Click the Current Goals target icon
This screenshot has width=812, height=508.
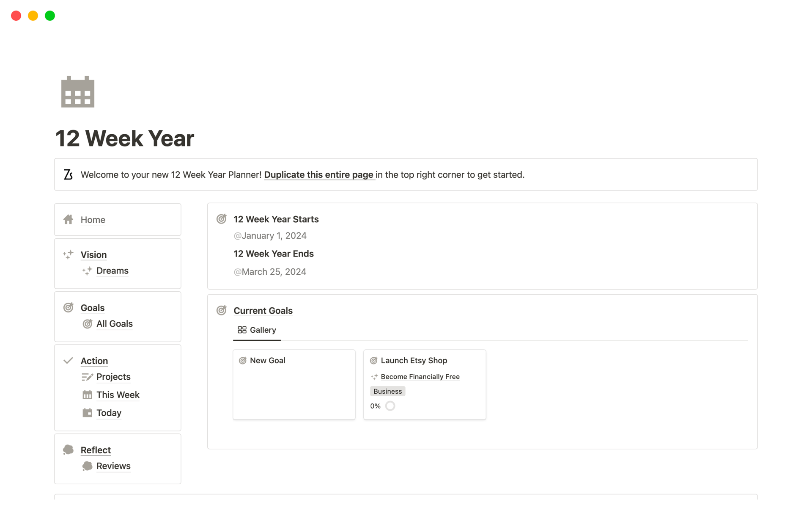(x=223, y=310)
